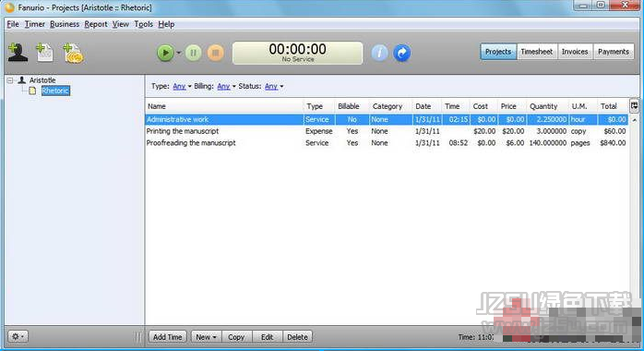
Task: Pause the timer with the pause button
Action: [x=194, y=53]
